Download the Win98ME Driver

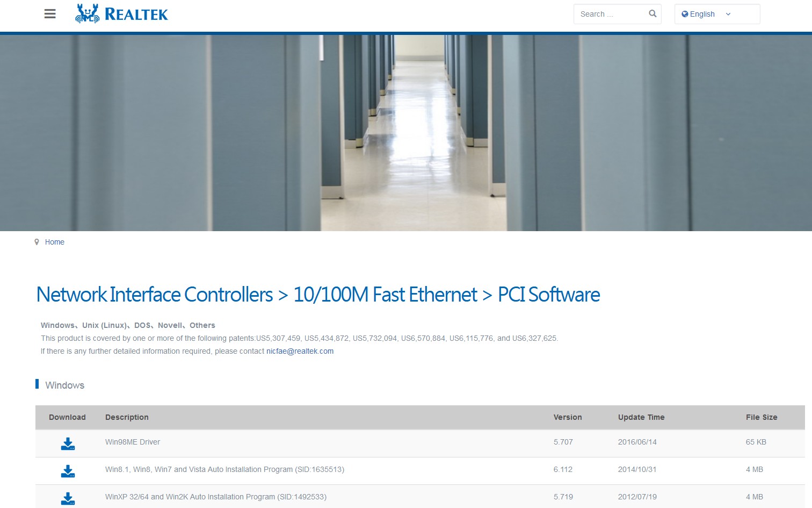(68, 443)
